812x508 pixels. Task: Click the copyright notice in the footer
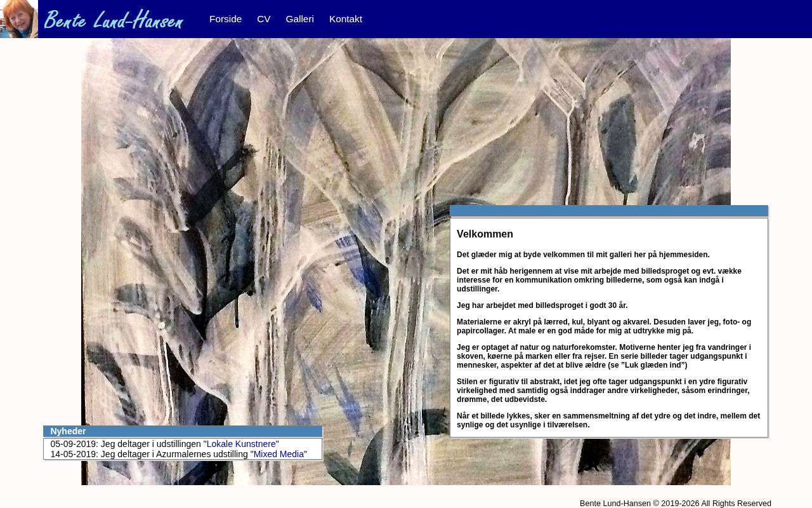tap(676, 503)
